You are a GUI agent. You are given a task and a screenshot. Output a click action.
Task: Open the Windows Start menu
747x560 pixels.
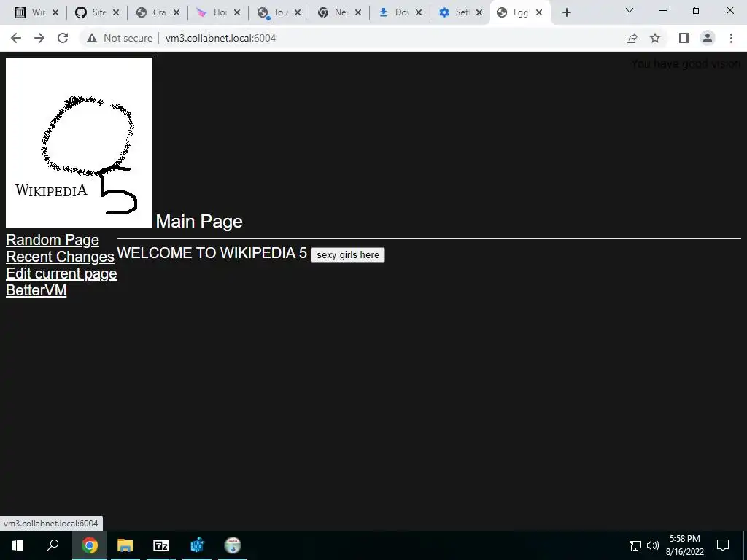tap(18, 545)
